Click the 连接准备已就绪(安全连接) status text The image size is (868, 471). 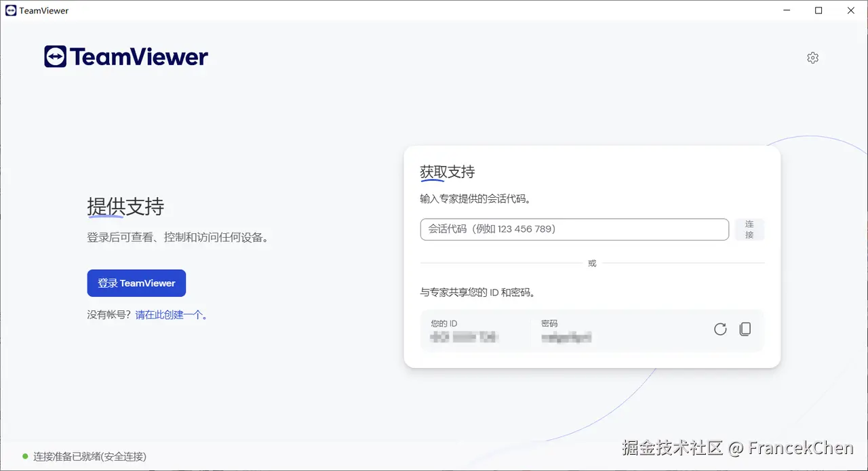pos(90,457)
